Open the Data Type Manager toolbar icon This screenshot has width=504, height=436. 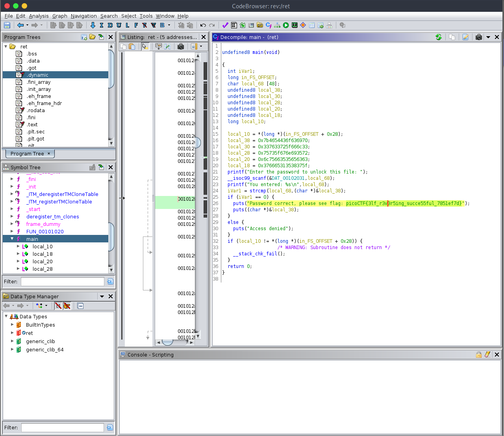[260, 25]
